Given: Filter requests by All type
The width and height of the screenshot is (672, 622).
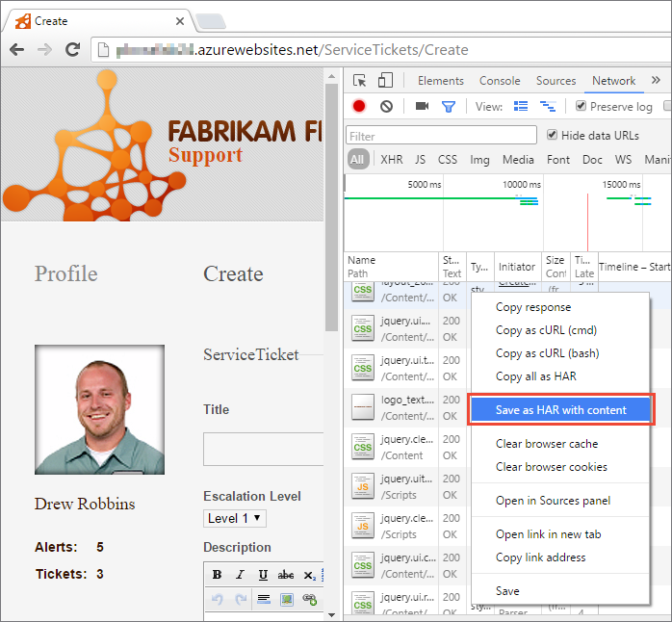Looking at the screenshot, I should pos(357,160).
